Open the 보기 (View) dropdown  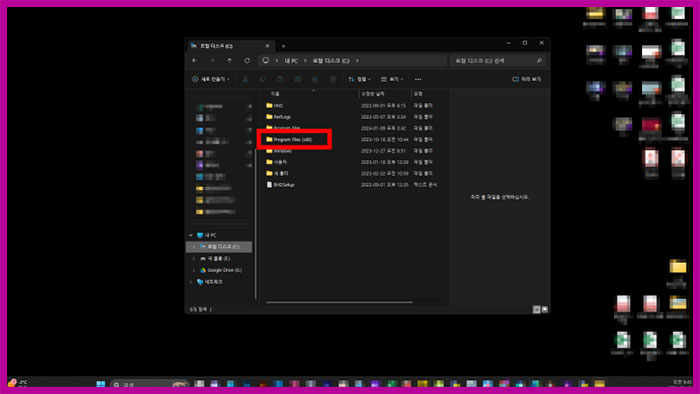[x=392, y=79]
